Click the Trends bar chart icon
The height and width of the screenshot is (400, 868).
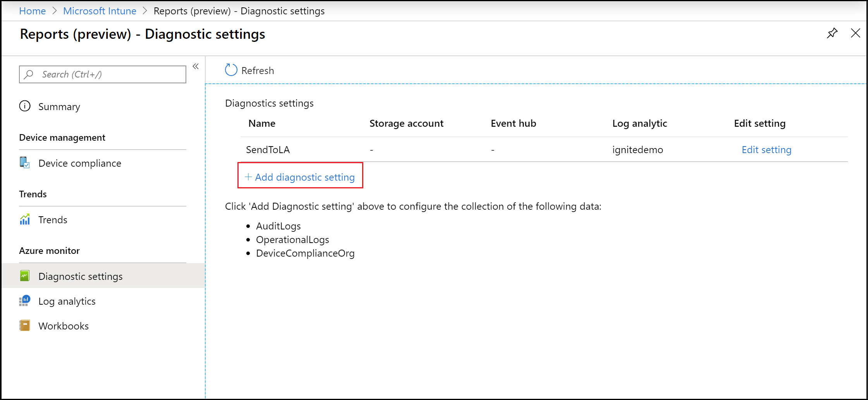tap(25, 219)
